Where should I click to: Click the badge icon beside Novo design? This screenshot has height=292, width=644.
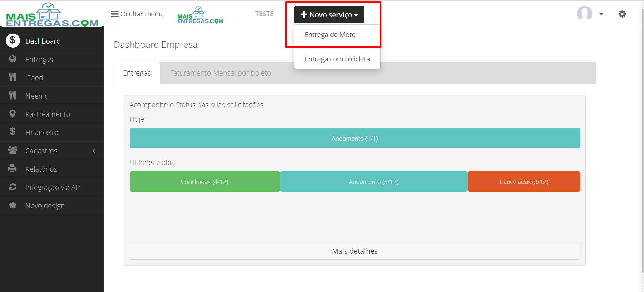13,205
